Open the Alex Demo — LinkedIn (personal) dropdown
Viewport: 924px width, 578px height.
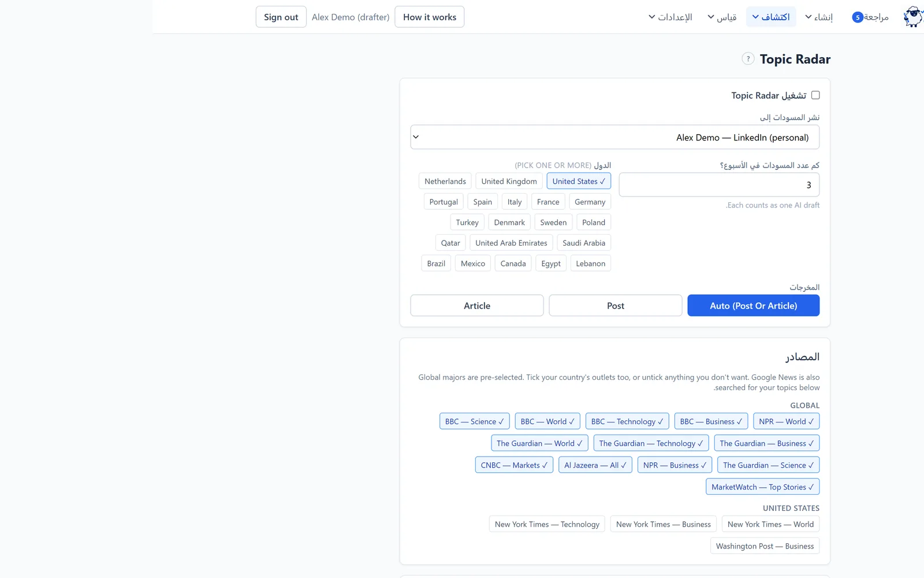[615, 138]
